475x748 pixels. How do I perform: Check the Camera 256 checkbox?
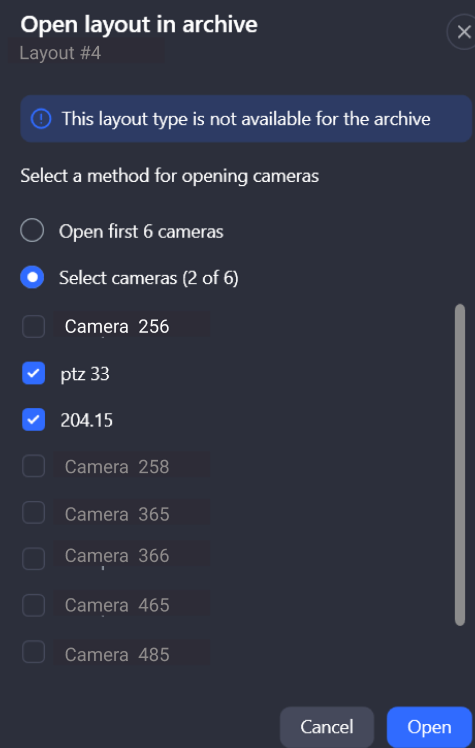coord(33,327)
